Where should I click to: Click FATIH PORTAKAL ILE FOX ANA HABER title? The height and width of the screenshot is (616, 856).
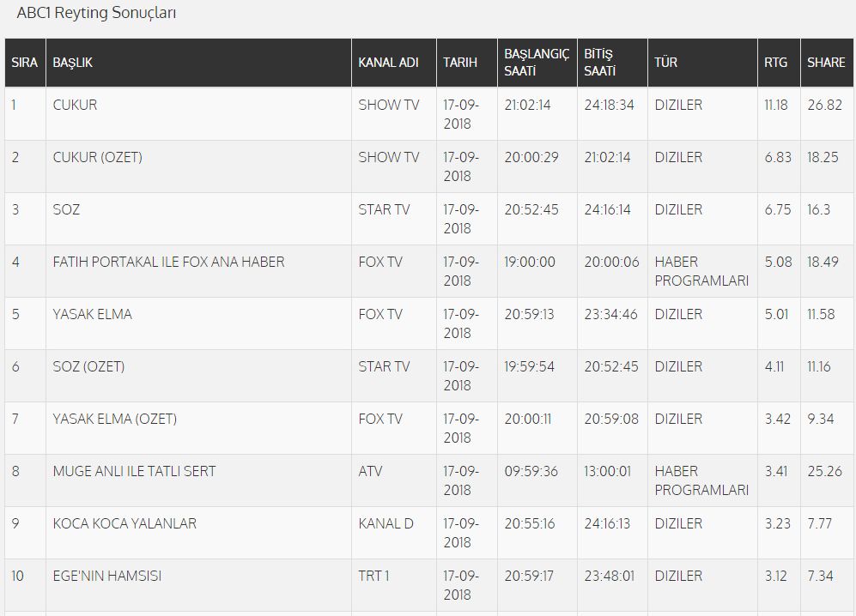(x=168, y=262)
